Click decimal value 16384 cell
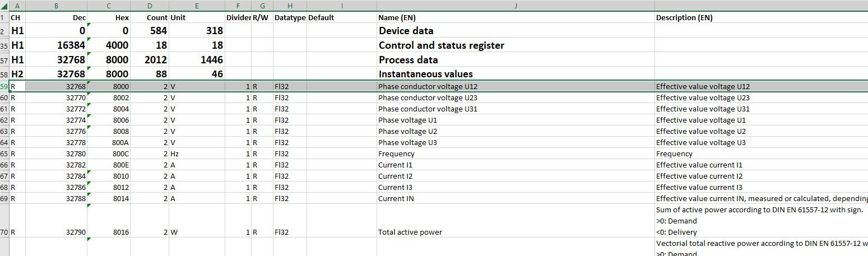Image resolution: width=868 pixels, height=256 pixels. 71,45
